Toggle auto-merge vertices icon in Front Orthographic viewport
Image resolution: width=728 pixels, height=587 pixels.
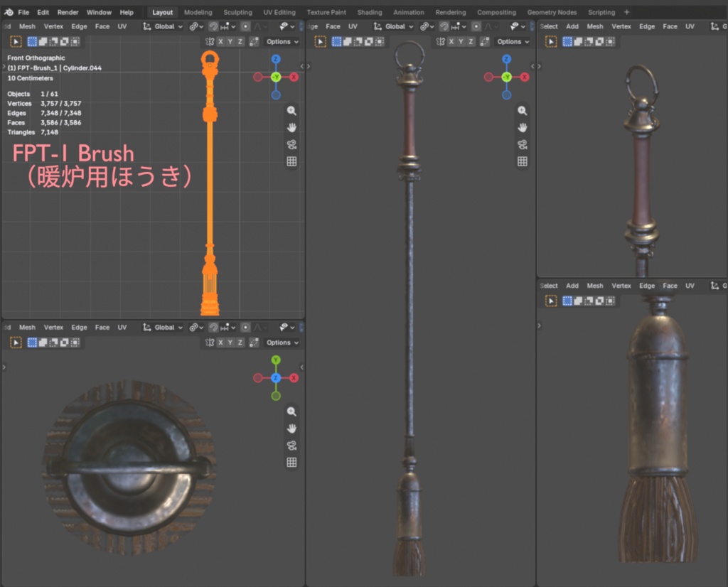click(x=254, y=42)
